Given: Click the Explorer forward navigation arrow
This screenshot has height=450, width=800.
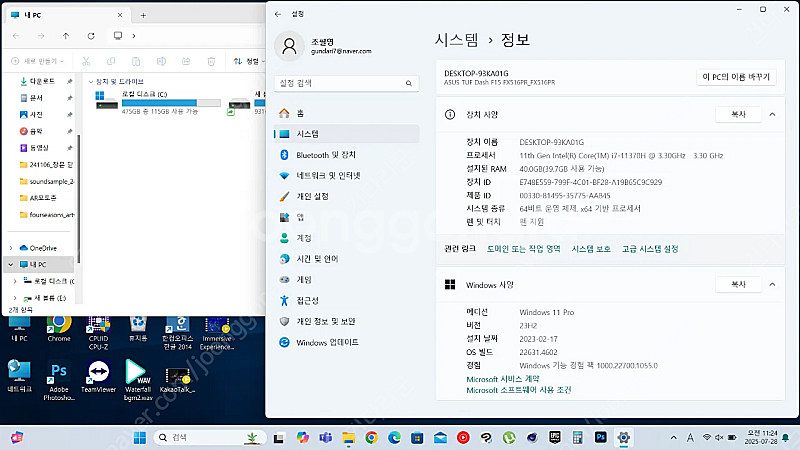Looking at the screenshot, I should pyautogui.click(x=41, y=36).
